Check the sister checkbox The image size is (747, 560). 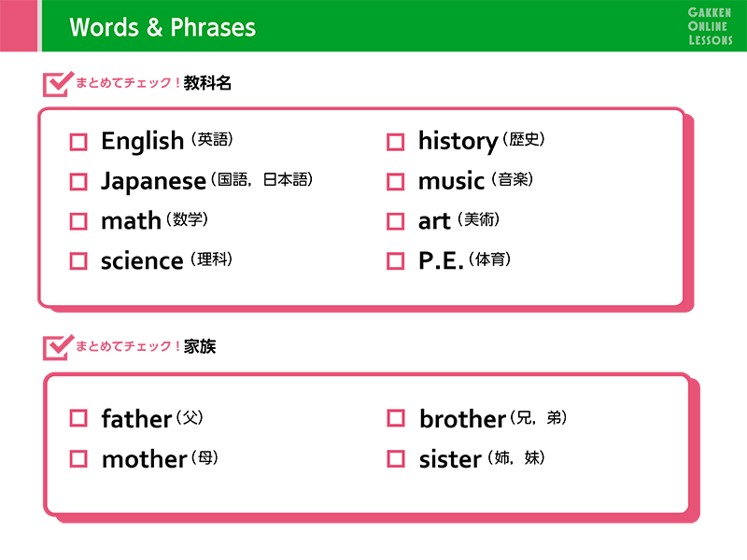pos(395,459)
